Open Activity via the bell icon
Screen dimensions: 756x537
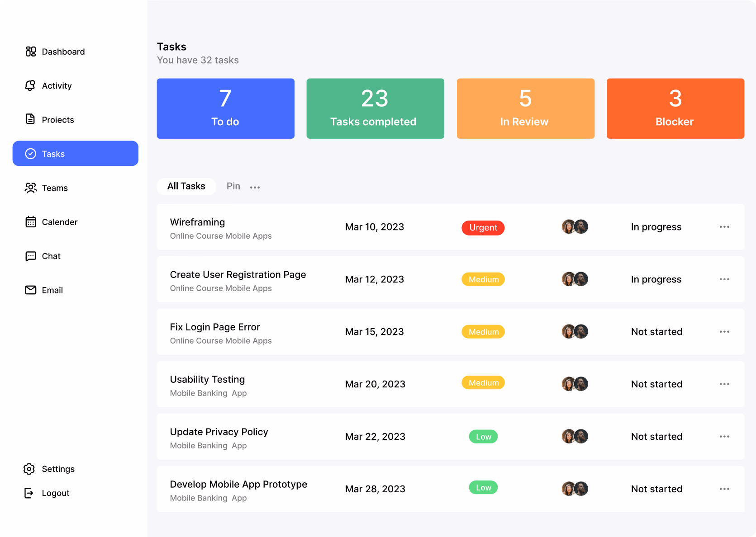click(30, 85)
